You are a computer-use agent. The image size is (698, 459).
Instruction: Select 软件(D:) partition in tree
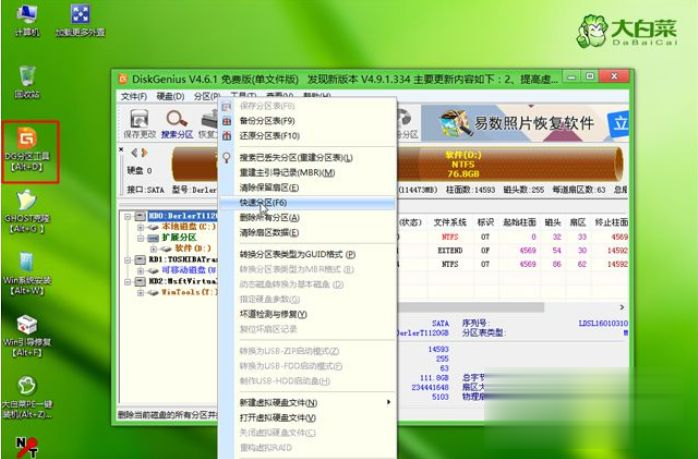(193, 248)
